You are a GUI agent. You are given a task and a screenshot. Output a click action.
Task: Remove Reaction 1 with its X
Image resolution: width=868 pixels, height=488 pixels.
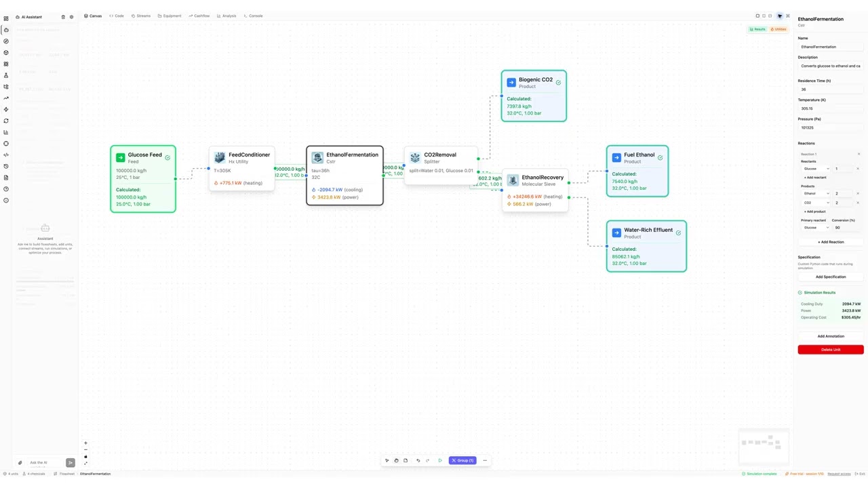tap(859, 154)
